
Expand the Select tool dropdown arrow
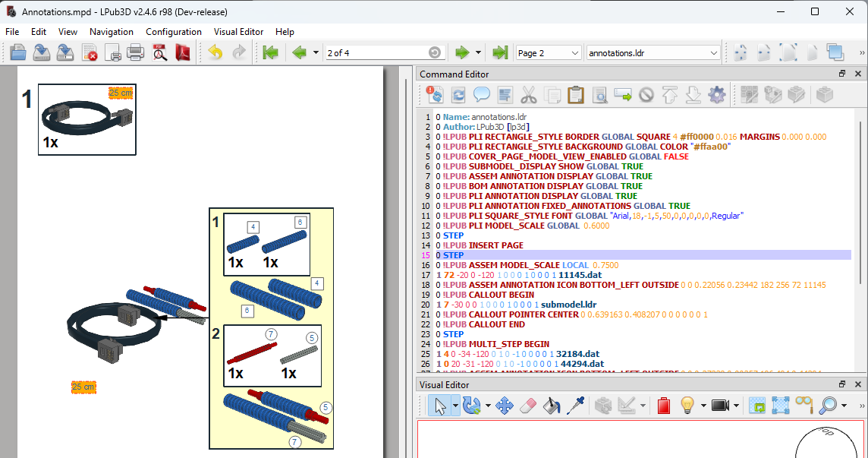(x=455, y=406)
